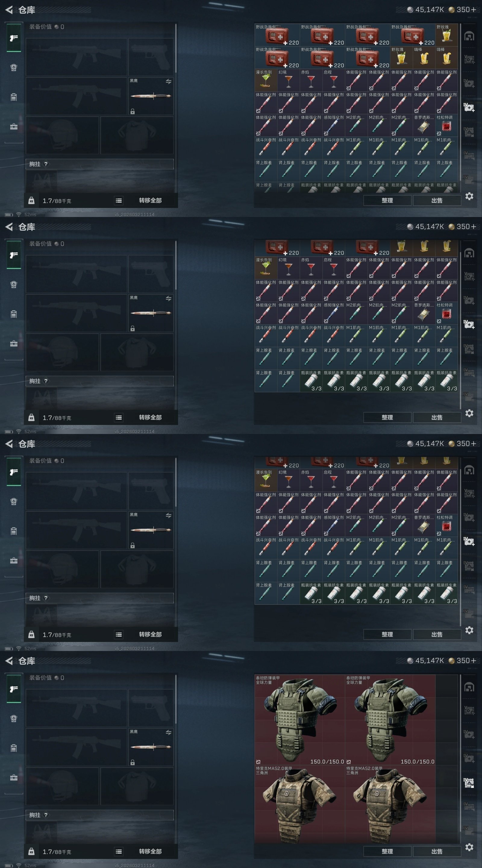Go back using topmost 仓库 arrow
Viewport: 482px width, 868px height.
[x=9, y=10]
